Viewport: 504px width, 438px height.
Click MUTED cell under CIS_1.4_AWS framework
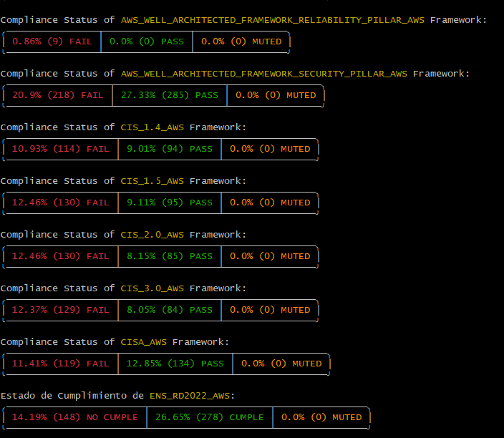270,149
